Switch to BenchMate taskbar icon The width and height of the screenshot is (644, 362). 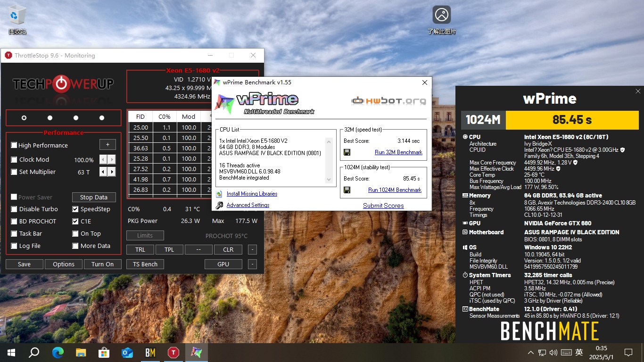click(150, 353)
